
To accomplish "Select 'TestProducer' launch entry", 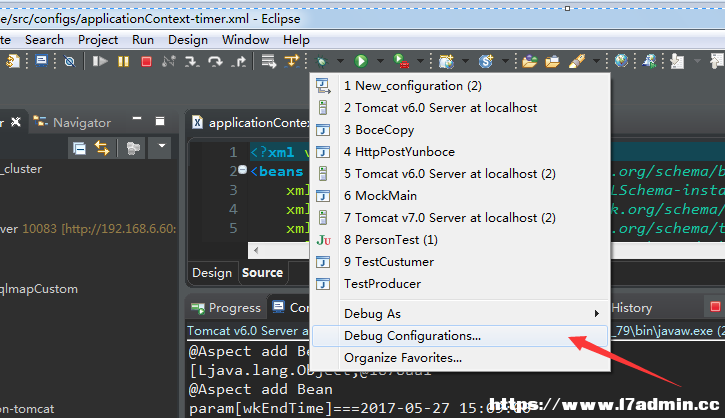I will (x=461, y=283).
